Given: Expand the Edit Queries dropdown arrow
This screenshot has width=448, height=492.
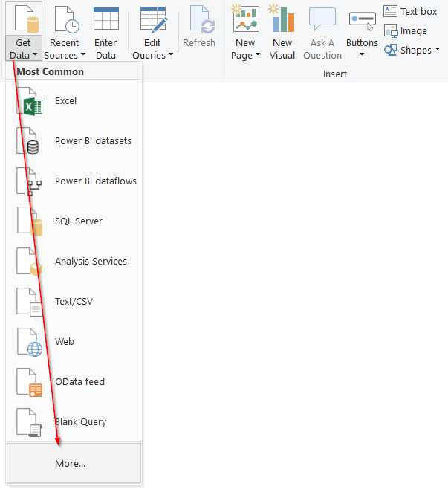Looking at the screenshot, I should (x=171, y=54).
